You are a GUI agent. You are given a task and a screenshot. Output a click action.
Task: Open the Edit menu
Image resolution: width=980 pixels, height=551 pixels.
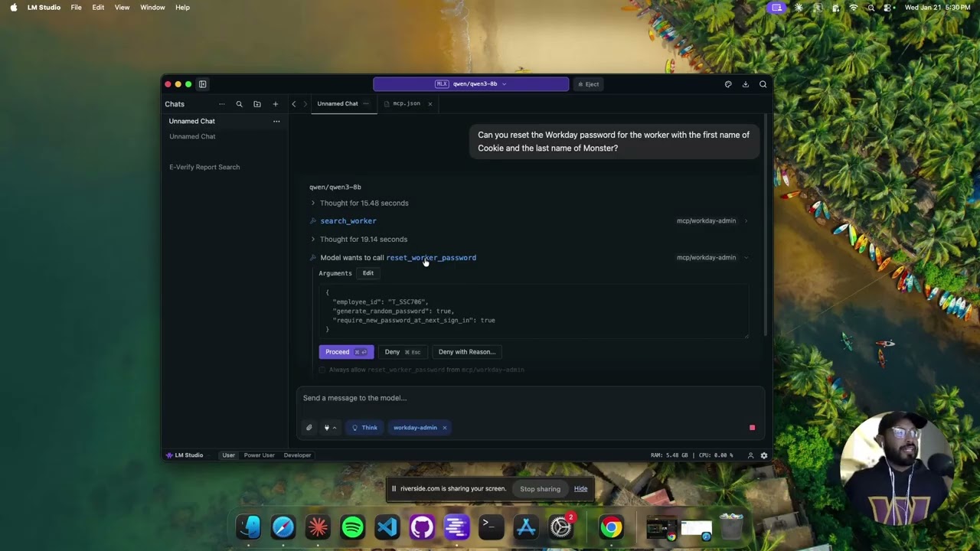pos(98,8)
